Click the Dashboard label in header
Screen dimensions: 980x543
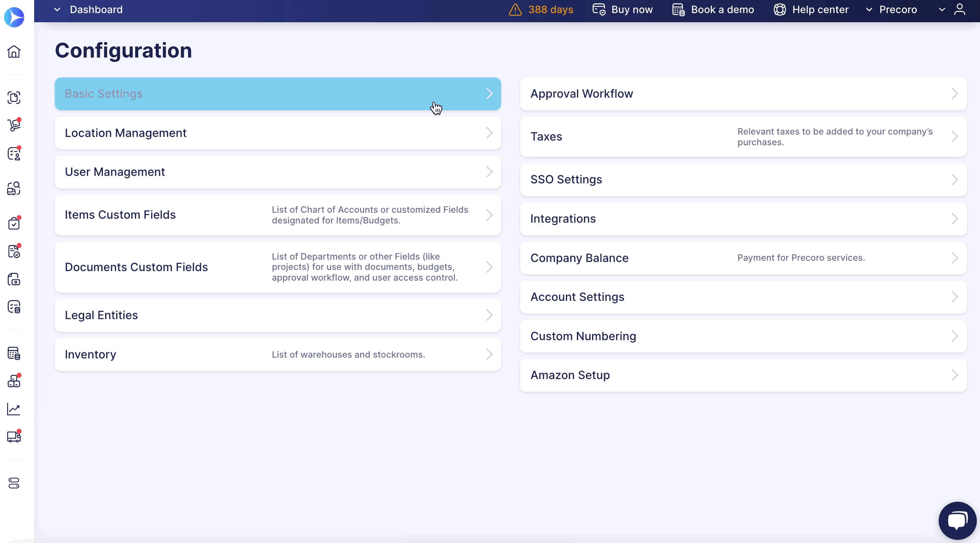pos(96,10)
